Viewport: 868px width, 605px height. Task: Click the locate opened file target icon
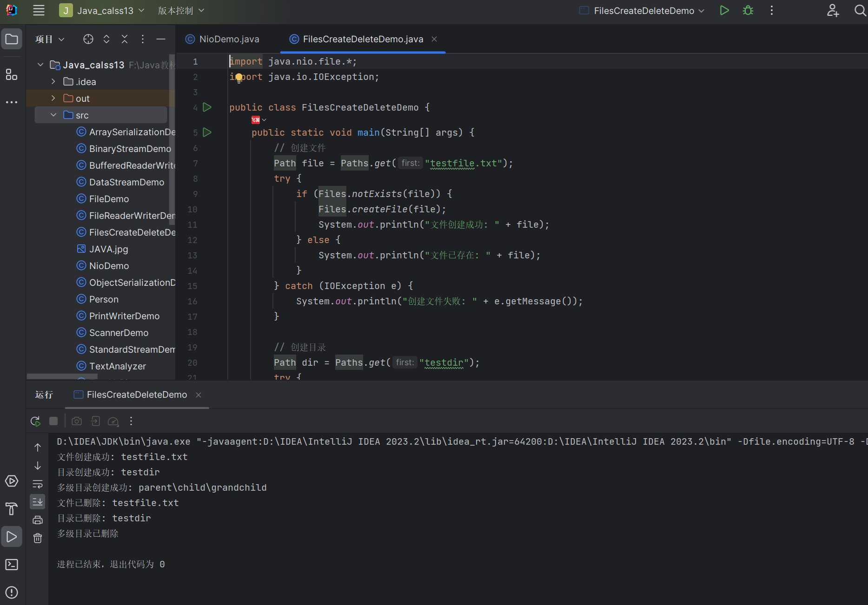pyautogui.click(x=88, y=39)
